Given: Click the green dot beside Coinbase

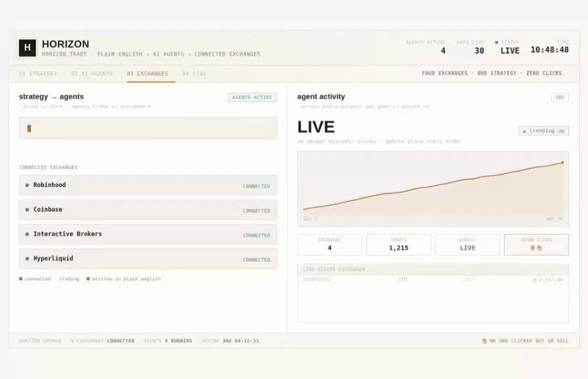Looking at the screenshot, I should (x=27, y=210).
